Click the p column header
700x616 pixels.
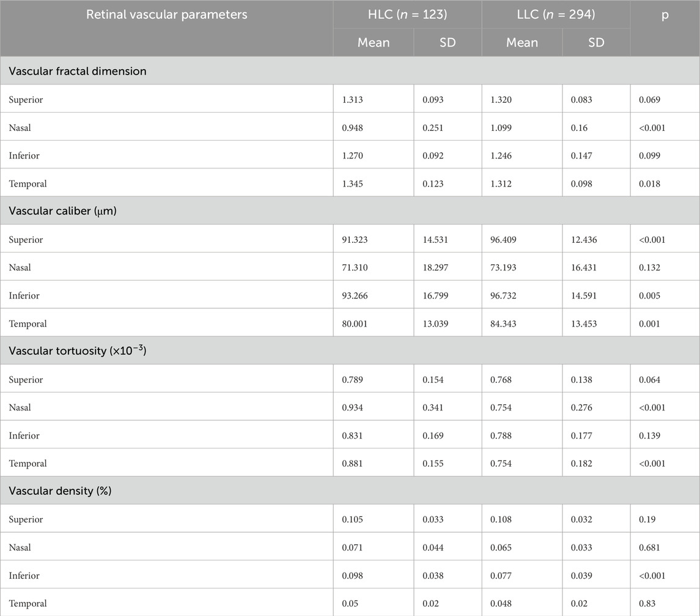pos(665,15)
